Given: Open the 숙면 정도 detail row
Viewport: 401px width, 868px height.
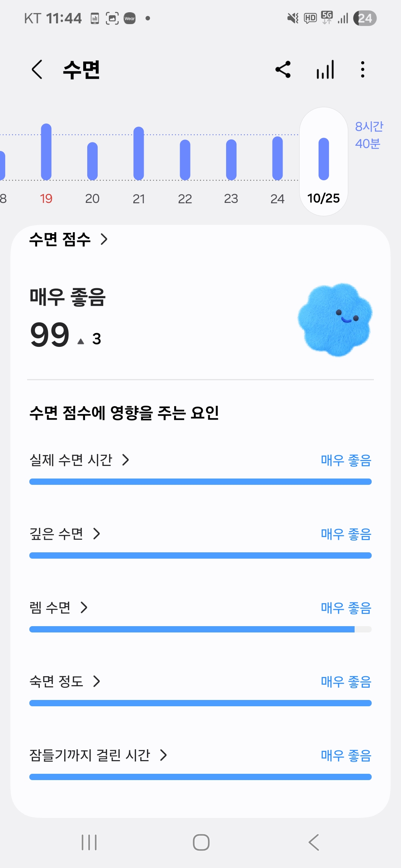Looking at the screenshot, I should point(65,681).
